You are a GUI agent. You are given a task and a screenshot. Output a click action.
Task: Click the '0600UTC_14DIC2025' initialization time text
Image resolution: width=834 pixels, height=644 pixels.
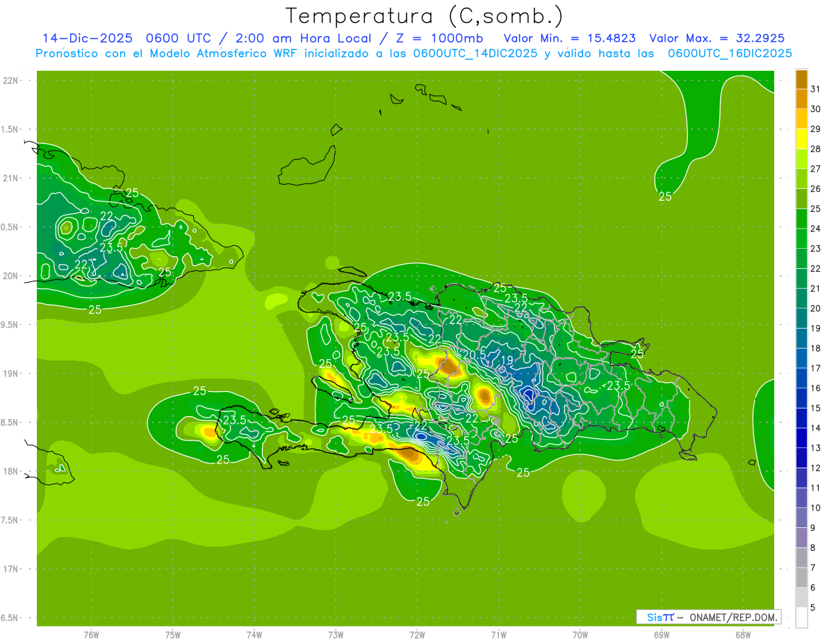pos(475,53)
